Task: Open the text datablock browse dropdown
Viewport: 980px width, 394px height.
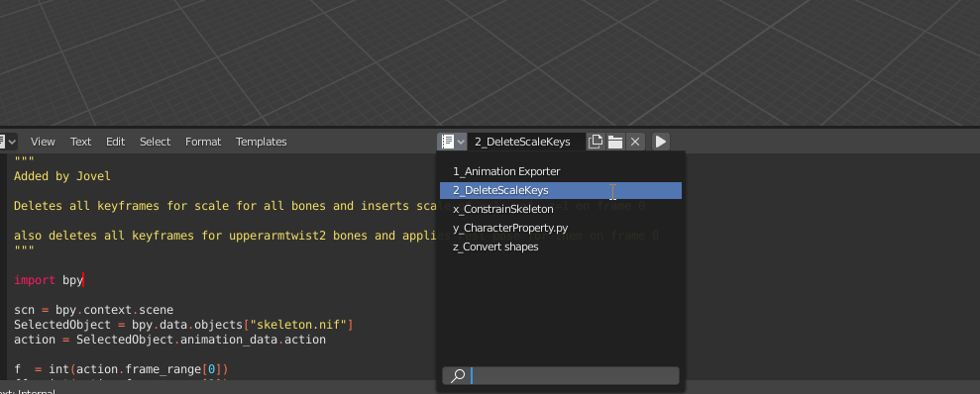Action: 452,142
